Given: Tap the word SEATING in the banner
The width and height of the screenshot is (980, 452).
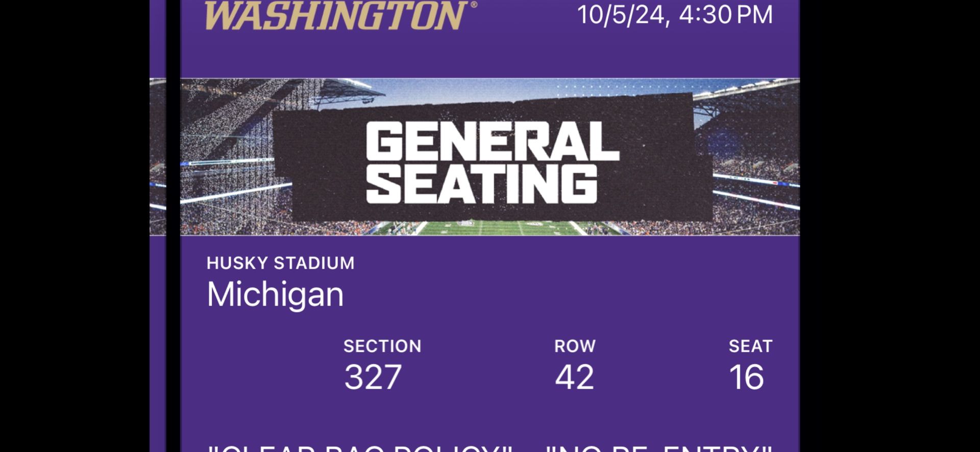Looking at the screenshot, I should tap(481, 184).
